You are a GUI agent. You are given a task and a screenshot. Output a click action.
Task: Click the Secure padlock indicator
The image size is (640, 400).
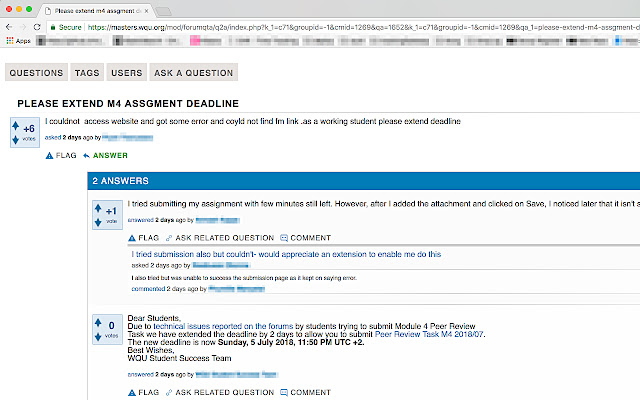(66, 27)
